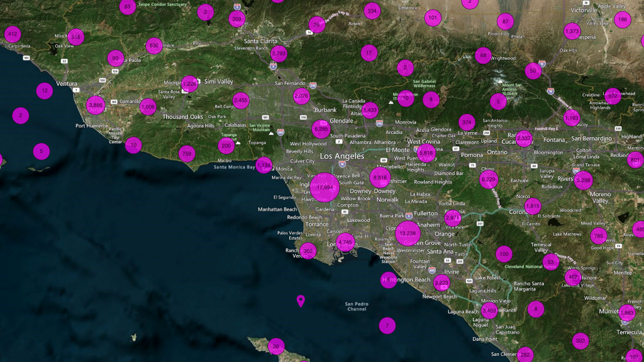Click the 6,285 cluster near Glendale
The image size is (644, 362).
point(321,129)
